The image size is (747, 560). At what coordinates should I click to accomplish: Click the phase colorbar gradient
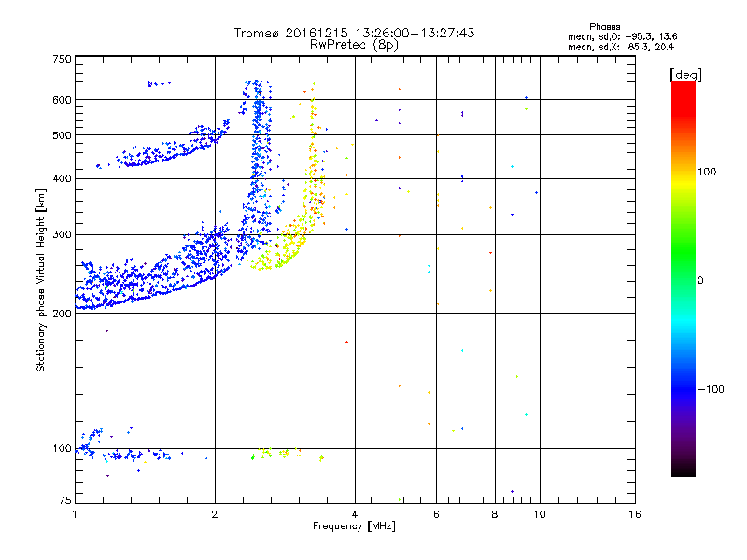(x=684, y=279)
